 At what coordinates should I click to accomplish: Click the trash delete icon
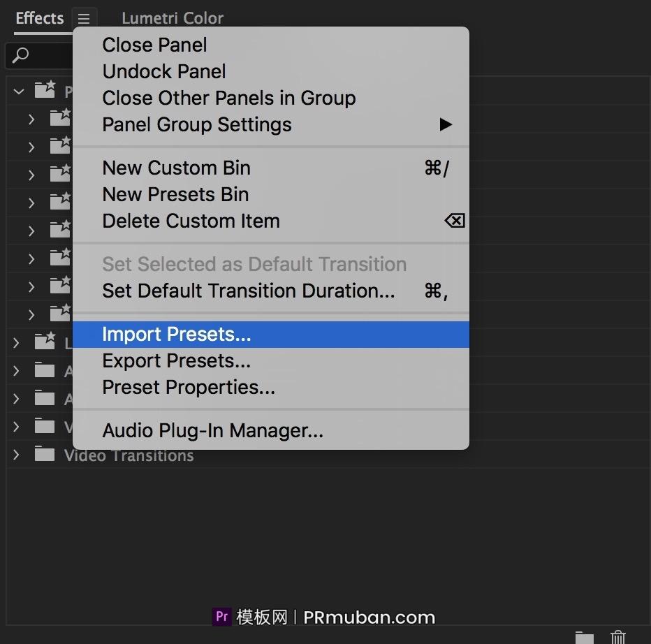[618, 637]
